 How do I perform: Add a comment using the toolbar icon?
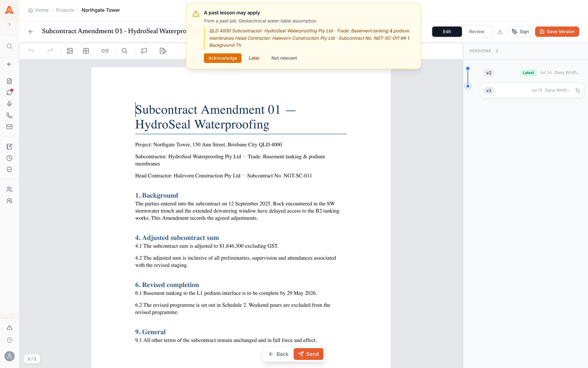pyautogui.click(x=144, y=51)
